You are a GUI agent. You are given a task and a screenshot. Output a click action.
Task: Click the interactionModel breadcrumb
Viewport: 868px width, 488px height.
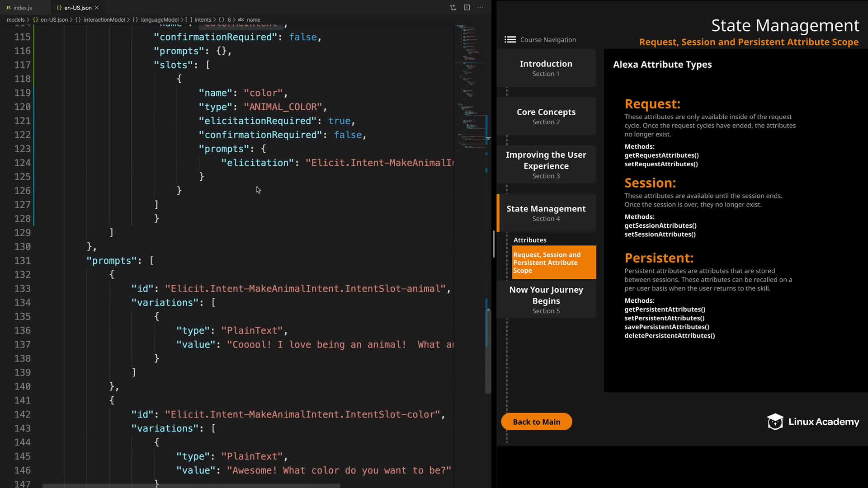point(104,20)
